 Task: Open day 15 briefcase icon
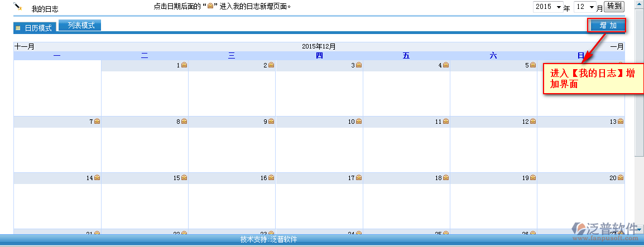click(184, 178)
